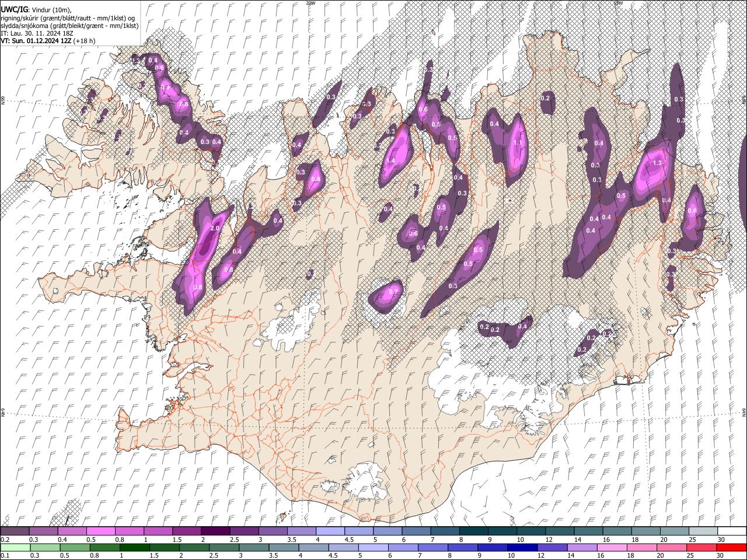Click the pale grey 25–30 swatch in upper legend

coord(703,531)
